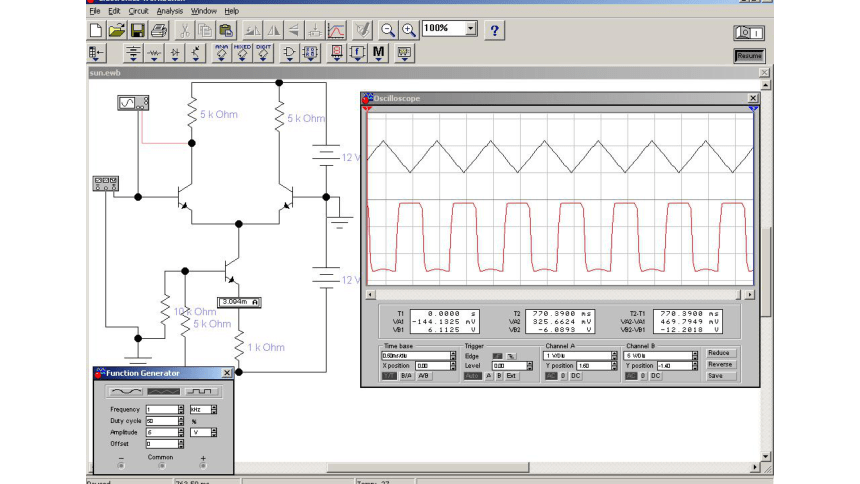This screenshot has width=860, height=484.
Task: Select square waveform in Function Generator
Action: click(201, 391)
